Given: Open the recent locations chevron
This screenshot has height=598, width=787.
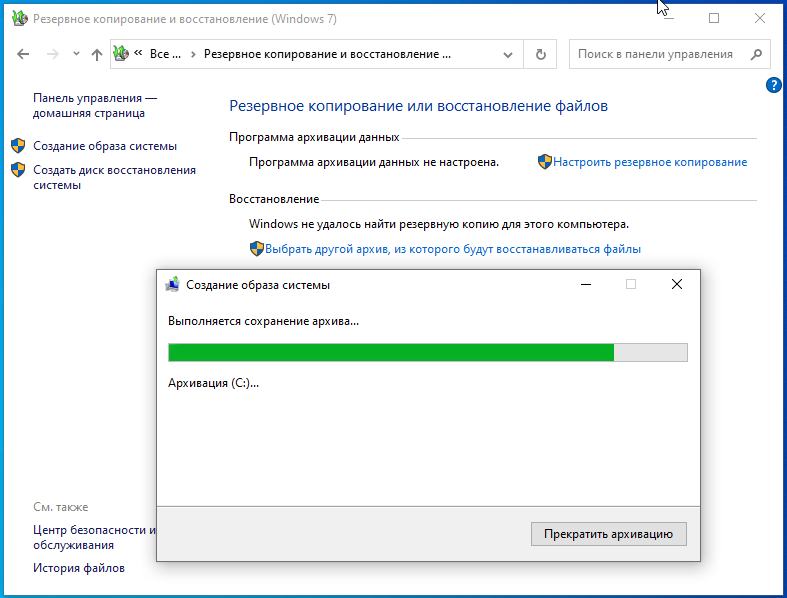Looking at the screenshot, I should point(76,53).
